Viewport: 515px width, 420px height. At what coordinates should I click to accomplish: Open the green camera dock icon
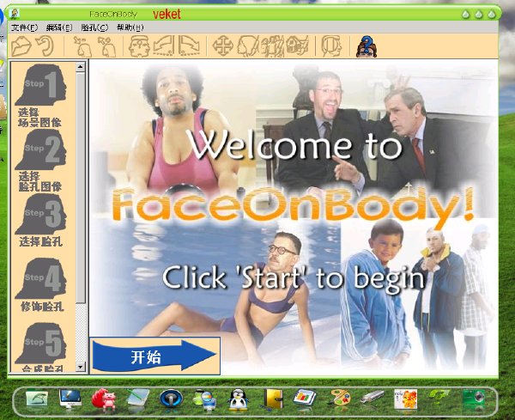(474, 398)
